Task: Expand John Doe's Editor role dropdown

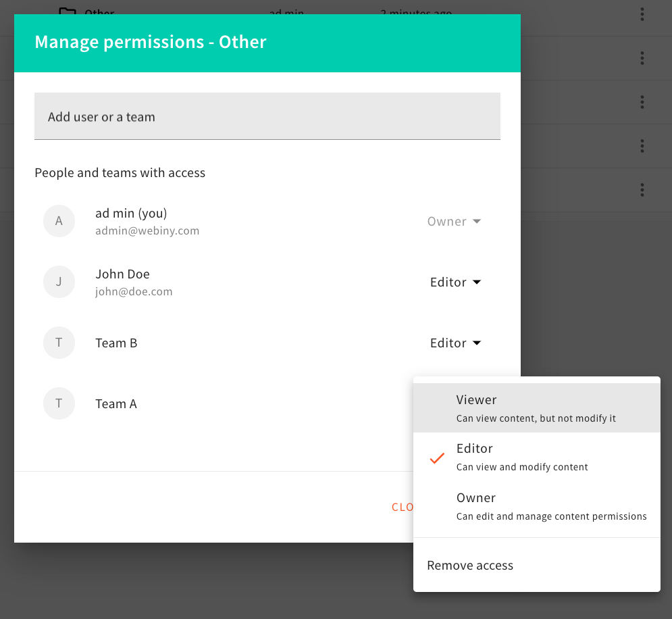Action: [x=456, y=282]
